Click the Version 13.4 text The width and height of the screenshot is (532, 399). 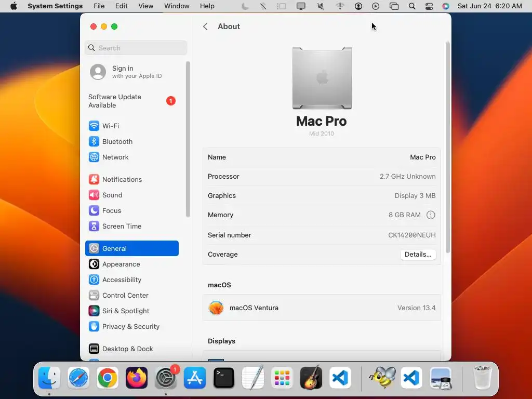click(x=417, y=308)
